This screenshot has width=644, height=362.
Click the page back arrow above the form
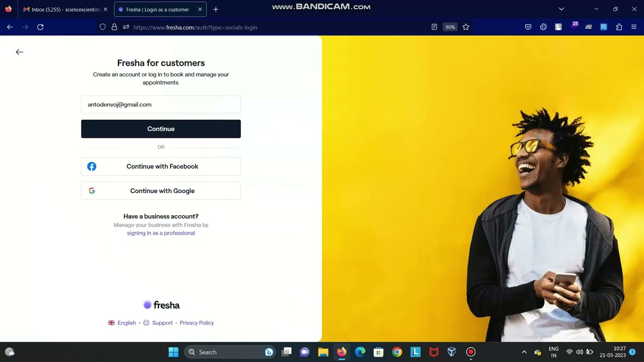[x=19, y=52]
